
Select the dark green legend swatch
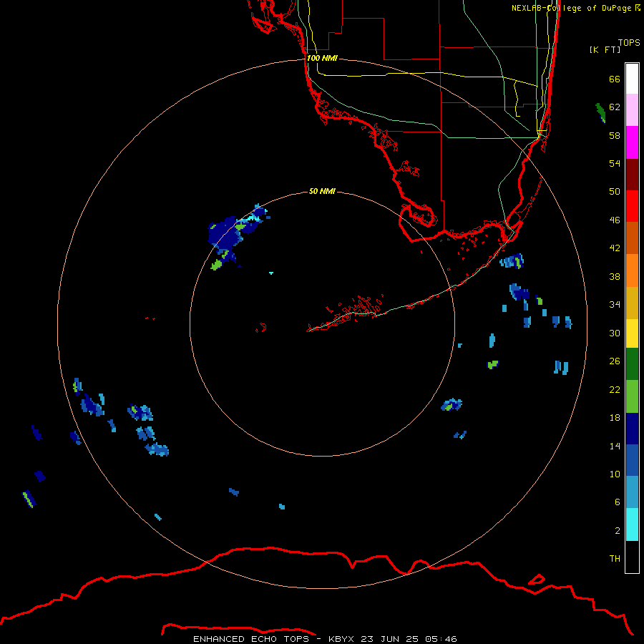click(x=632, y=364)
